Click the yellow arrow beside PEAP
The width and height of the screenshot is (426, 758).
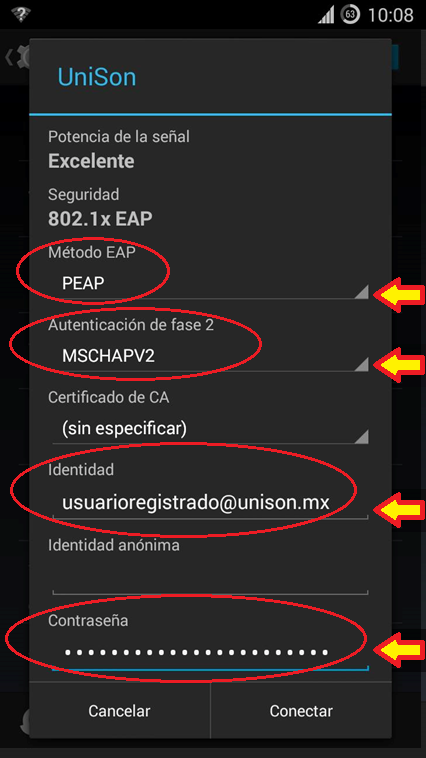[399, 295]
